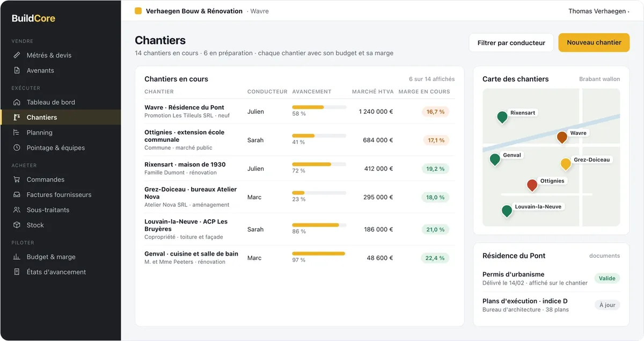
Task: Click the Genval 97 % progress bar
Action: tap(319, 253)
